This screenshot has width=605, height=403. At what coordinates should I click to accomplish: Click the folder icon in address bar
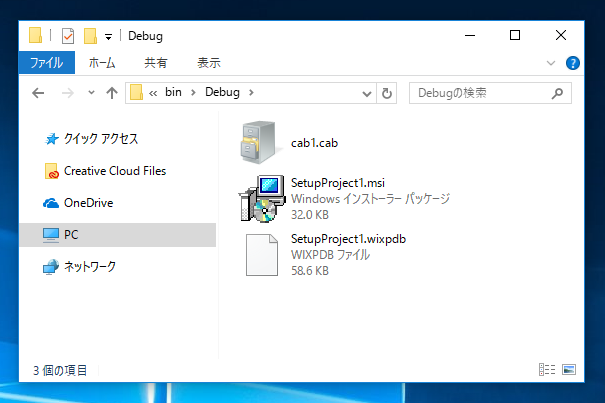(136, 93)
